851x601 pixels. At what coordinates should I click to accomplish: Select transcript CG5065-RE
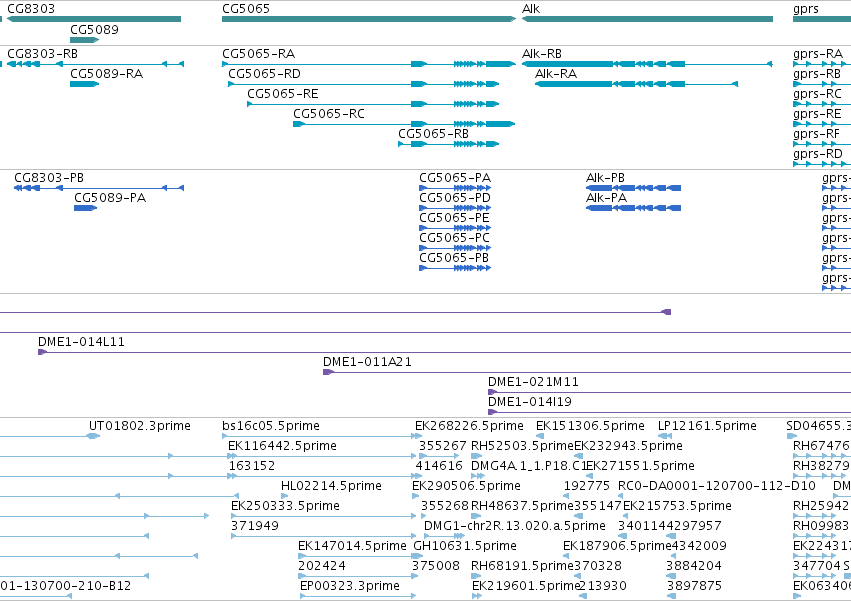pos(283,94)
